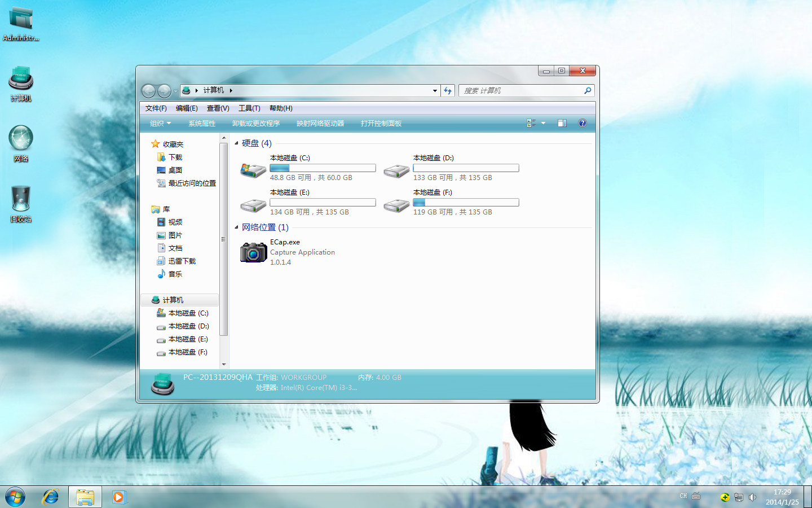The width and height of the screenshot is (812, 508).
Task: Click Map network drive (映射网络驱动器)
Action: tap(320, 123)
